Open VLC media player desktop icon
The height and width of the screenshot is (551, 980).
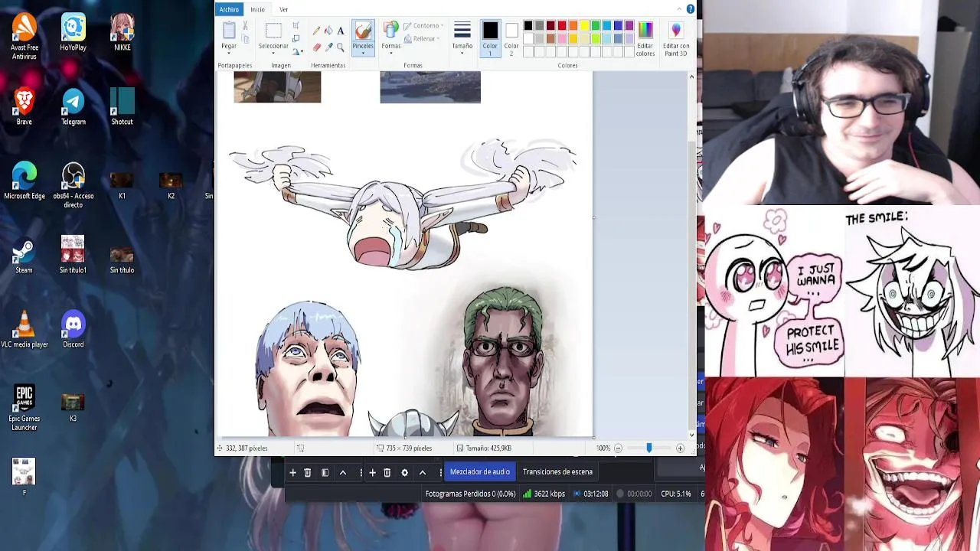click(x=24, y=330)
